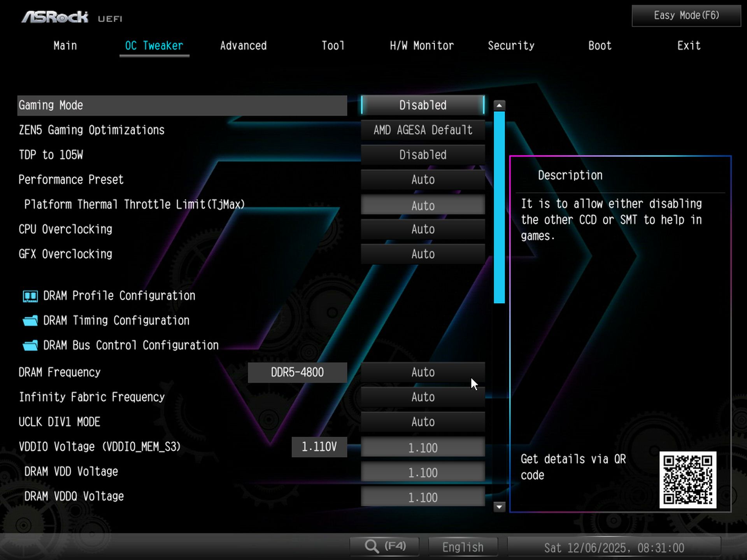Select the GFX Overclocking setting
This screenshot has width=747, height=560.
[423, 254]
